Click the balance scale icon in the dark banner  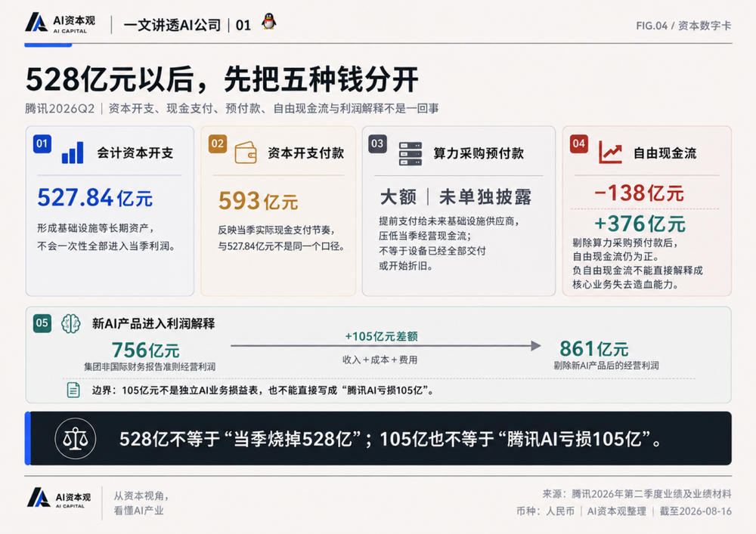(75, 438)
